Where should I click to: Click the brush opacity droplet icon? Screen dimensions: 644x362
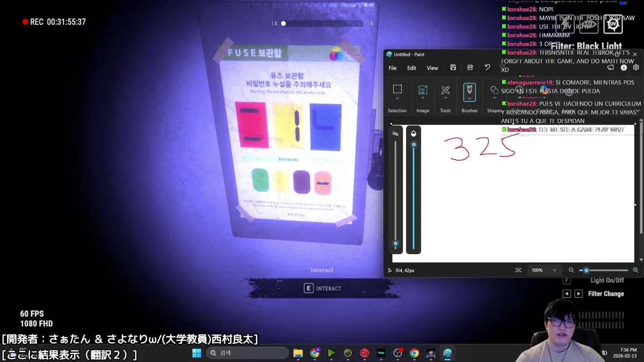point(414,133)
